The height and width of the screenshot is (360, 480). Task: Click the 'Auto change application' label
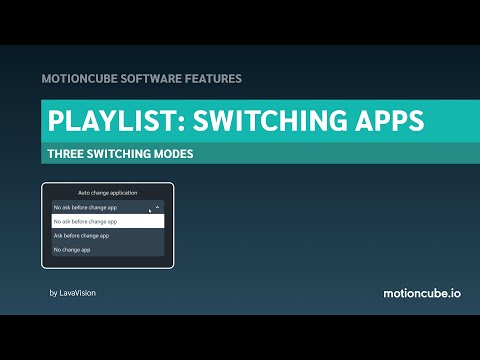(x=107, y=193)
